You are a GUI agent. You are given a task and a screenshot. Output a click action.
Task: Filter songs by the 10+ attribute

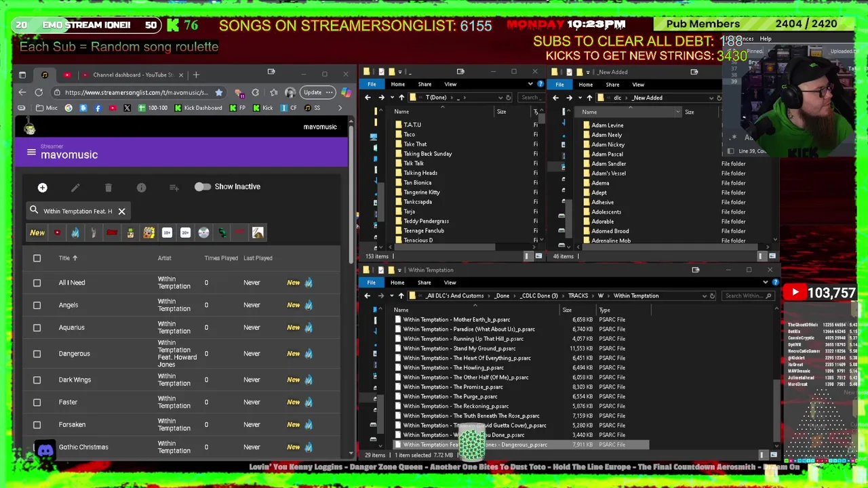coord(167,232)
